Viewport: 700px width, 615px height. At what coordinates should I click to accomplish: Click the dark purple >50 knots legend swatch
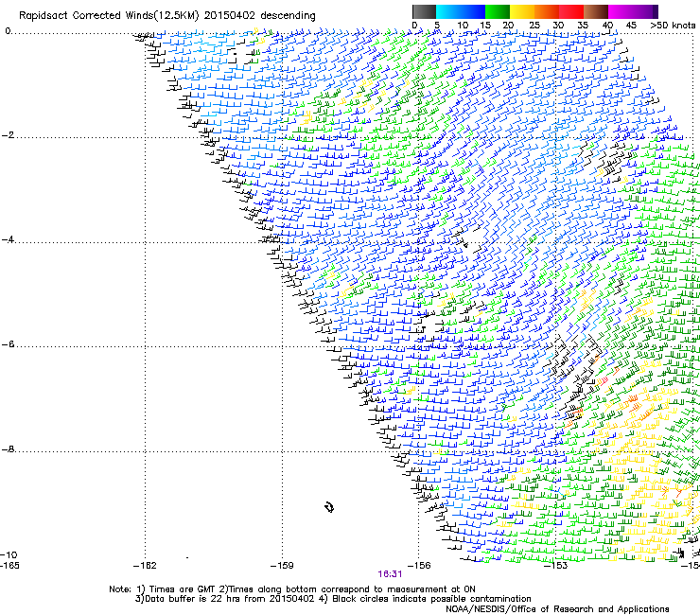pyautogui.click(x=656, y=11)
